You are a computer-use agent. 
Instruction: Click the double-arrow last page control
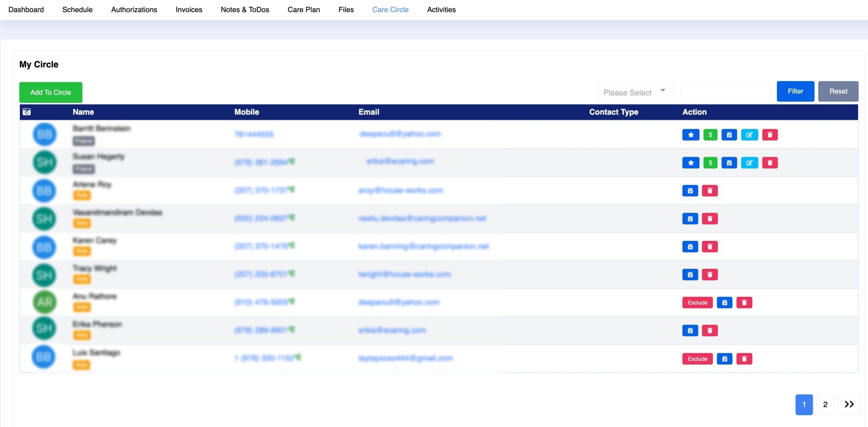849,405
